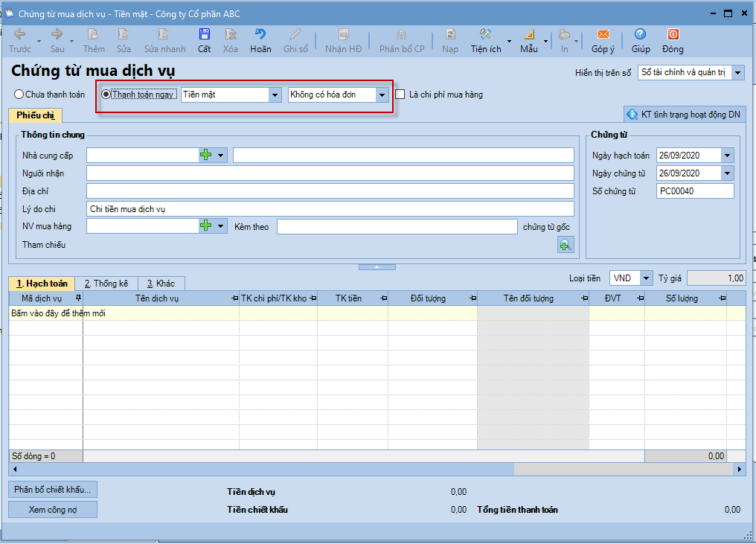Reload with the Nạp icon

[x=450, y=34]
